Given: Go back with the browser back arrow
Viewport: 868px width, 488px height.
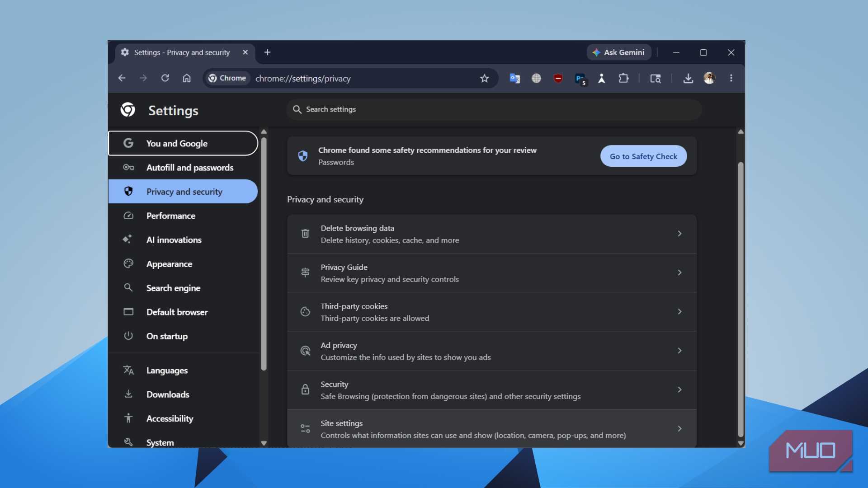Looking at the screenshot, I should (x=122, y=78).
